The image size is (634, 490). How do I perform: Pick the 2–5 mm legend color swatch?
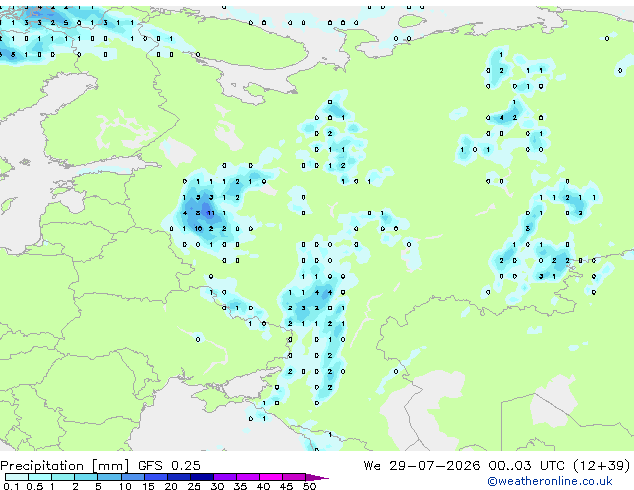(86, 477)
